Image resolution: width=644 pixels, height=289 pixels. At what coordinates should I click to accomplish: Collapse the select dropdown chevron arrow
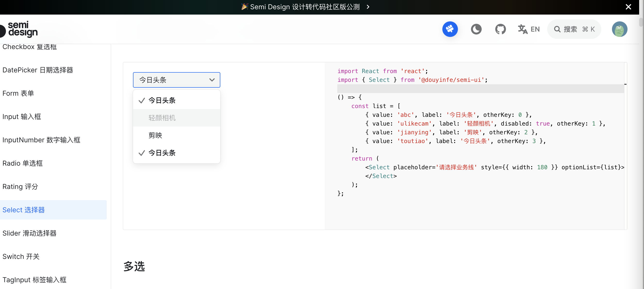pos(212,80)
